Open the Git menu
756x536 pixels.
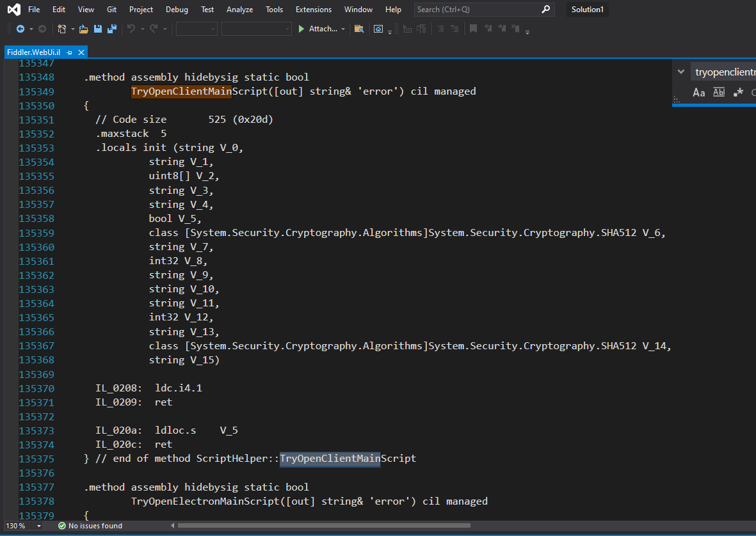tap(112, 9)
